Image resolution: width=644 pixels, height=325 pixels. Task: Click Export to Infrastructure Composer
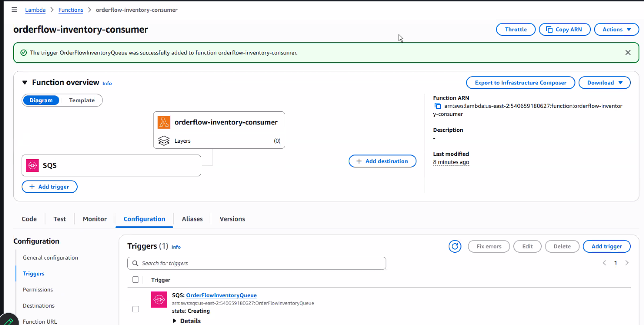520,83
